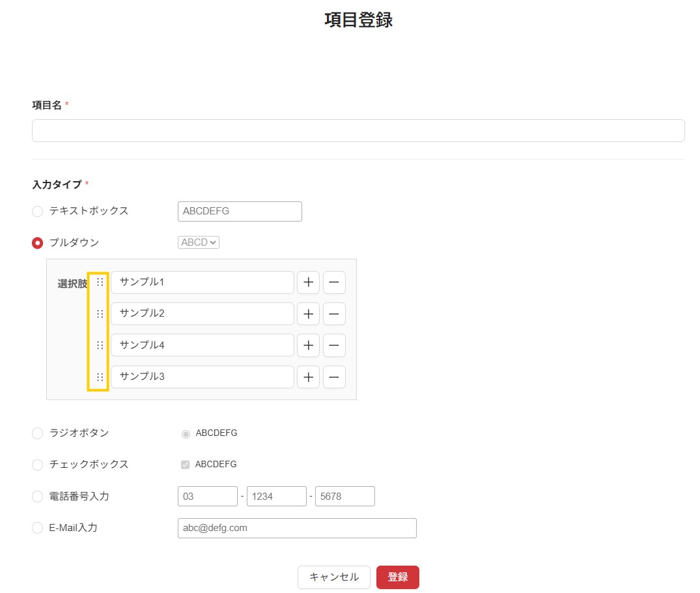700x593 pixels.
Task: Focus the 項目名 text field
Action: pos(358,130)
